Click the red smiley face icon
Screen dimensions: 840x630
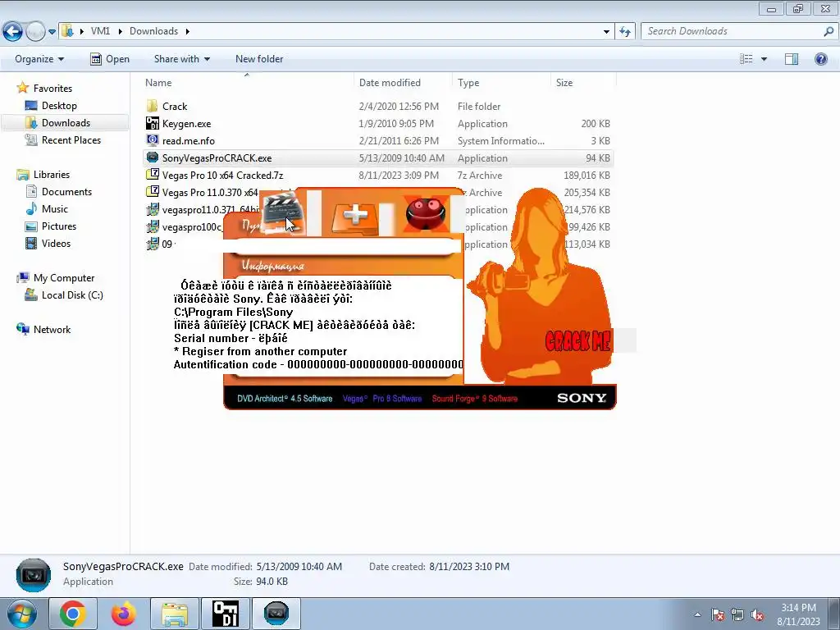tap(426, 212)
